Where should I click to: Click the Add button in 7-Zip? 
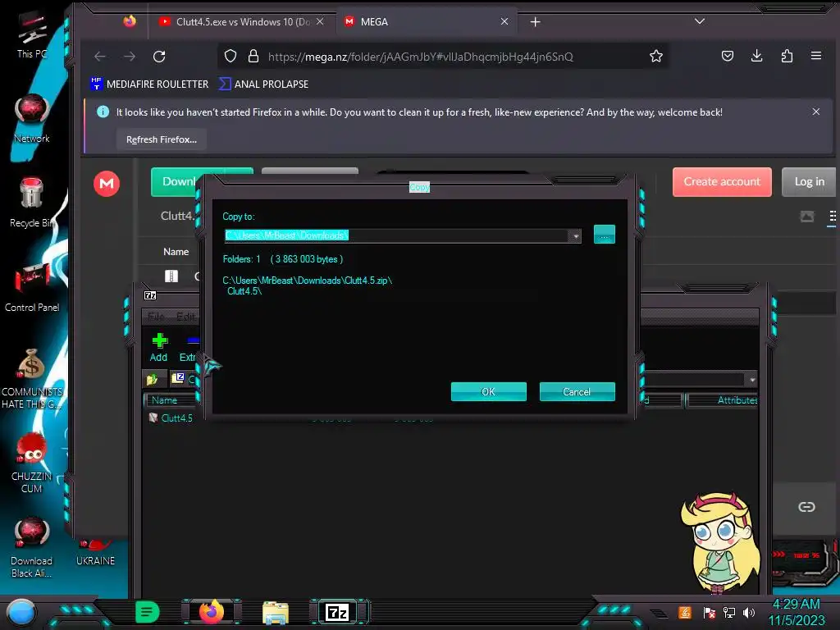click(x=159, y=347)
